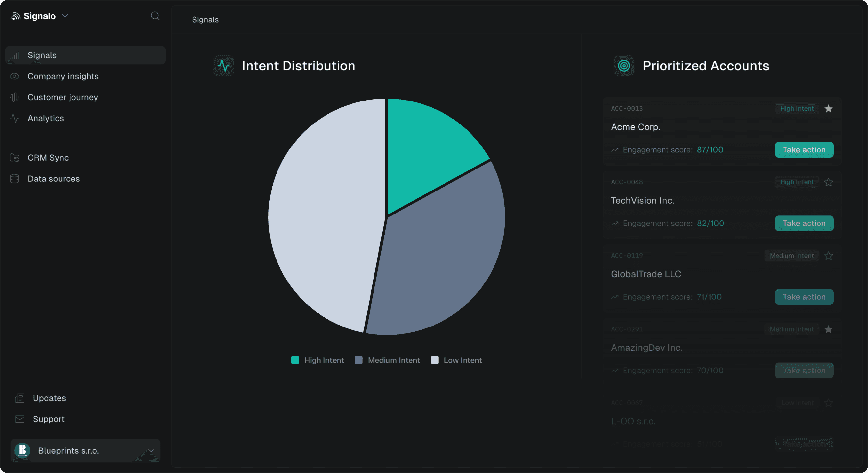Click the Support envelope icon

[20, 419]
